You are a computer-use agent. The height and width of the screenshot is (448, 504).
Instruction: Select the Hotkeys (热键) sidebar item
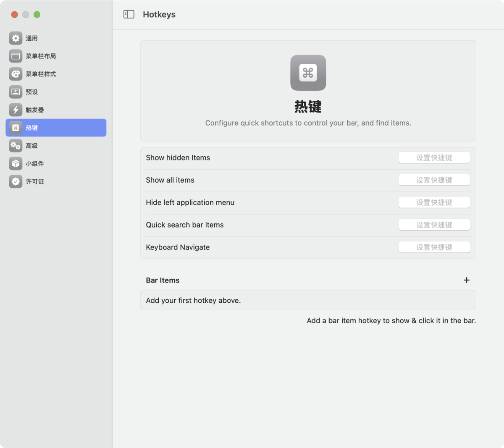(56, 128)
